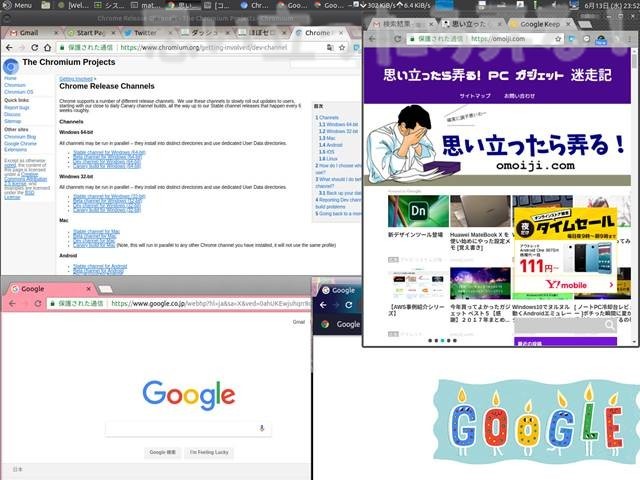640x480 pixels.
Task: Click the Google search box
Action: pyautogui.click(x=188, y=428)
